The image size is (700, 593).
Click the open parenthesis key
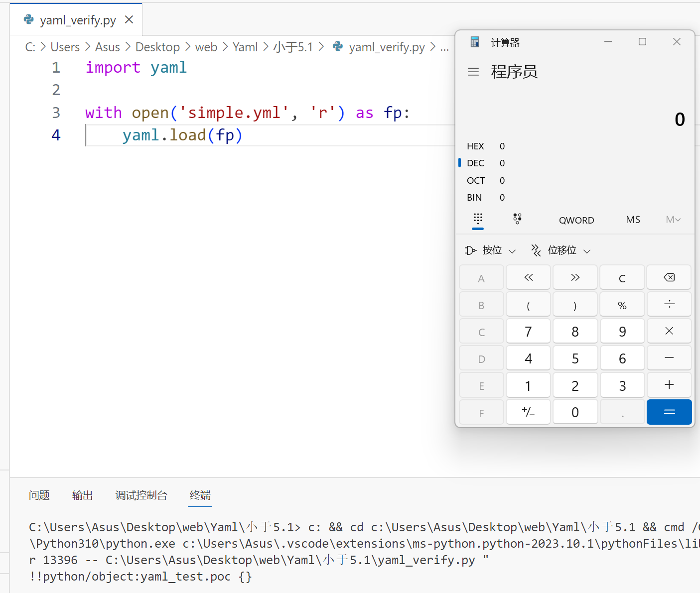[x=529, y=304]
